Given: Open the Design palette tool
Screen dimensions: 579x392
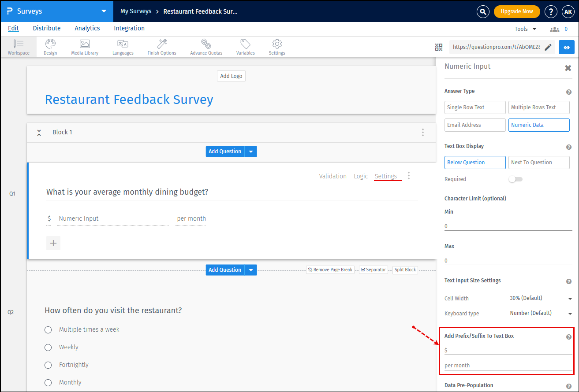Looking at the screenshot, I should point(50,47).
